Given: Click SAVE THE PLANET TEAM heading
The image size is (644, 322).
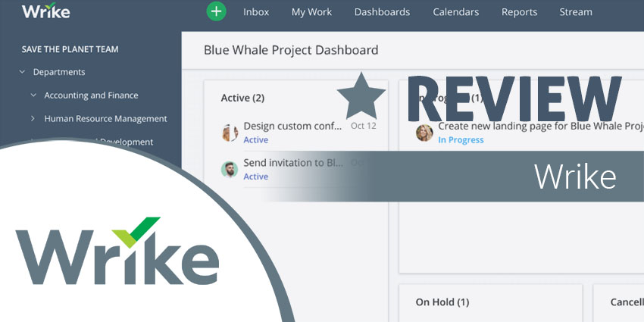Looking at the screenshot, I should click(70, 49).
